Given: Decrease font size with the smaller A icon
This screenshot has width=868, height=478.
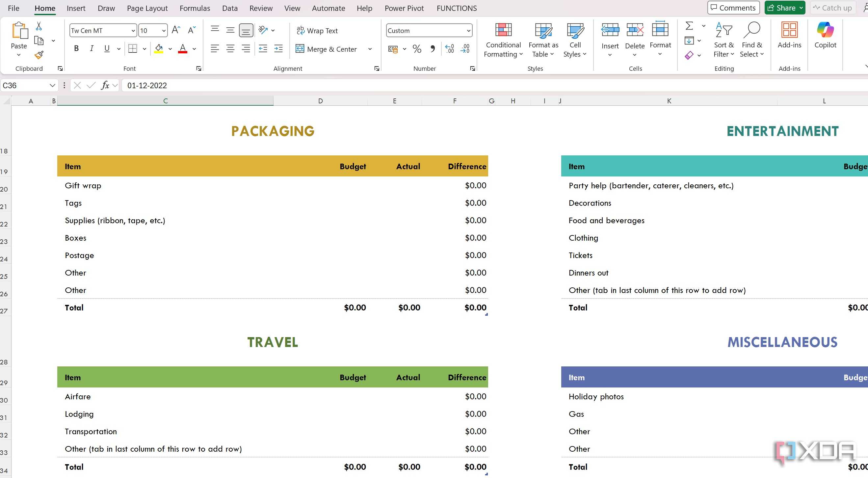Looking at the screenshot, I should coord(192,30).
